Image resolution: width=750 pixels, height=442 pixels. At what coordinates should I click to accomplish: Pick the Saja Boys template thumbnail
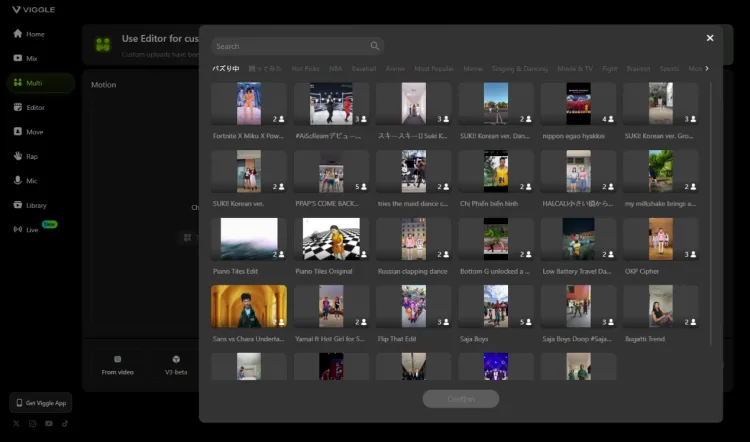[496, 307]
